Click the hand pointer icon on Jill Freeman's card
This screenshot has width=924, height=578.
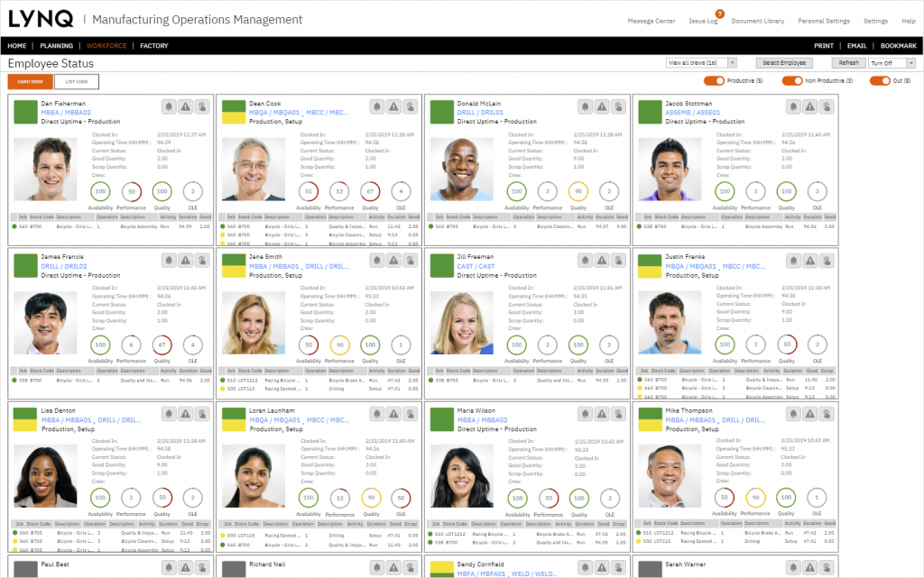point(618,261)
